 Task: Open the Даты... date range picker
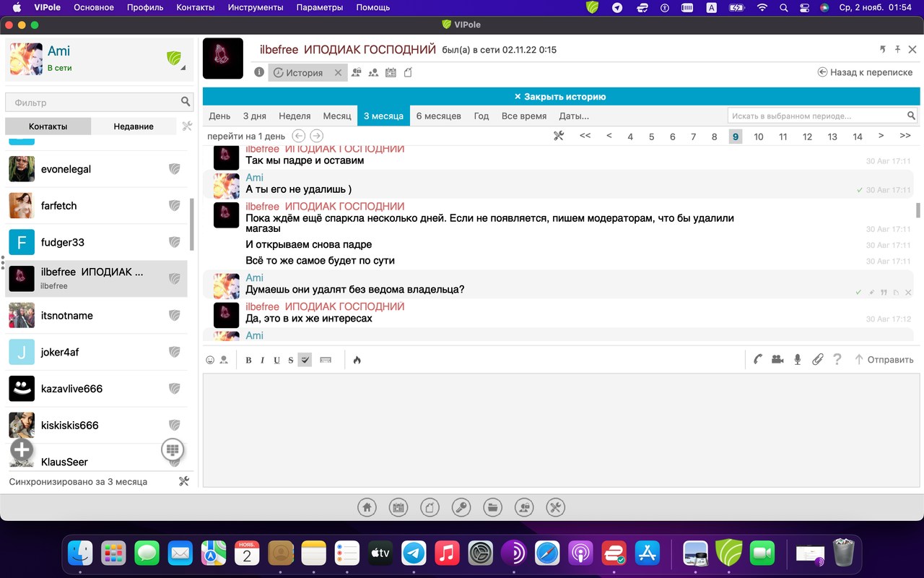click(574, 116)
